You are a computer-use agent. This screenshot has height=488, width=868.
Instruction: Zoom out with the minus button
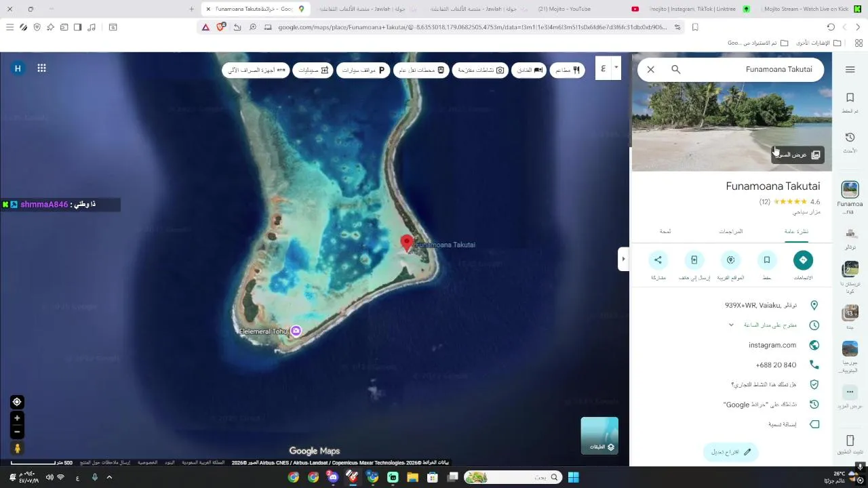point(18,432)
